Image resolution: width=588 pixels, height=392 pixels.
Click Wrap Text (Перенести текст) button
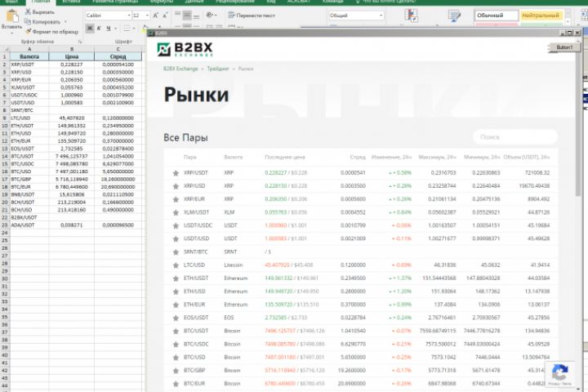click(x=252, y=16)
